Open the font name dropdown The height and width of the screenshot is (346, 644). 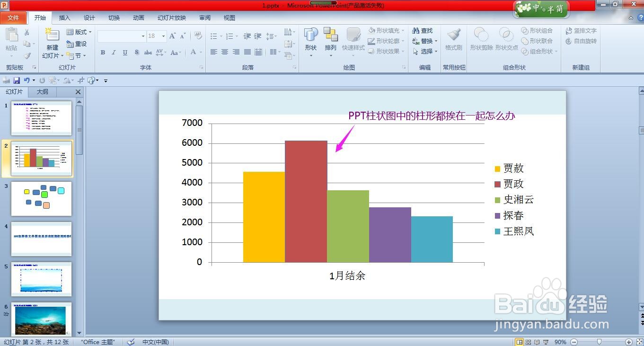click(143, 36)
